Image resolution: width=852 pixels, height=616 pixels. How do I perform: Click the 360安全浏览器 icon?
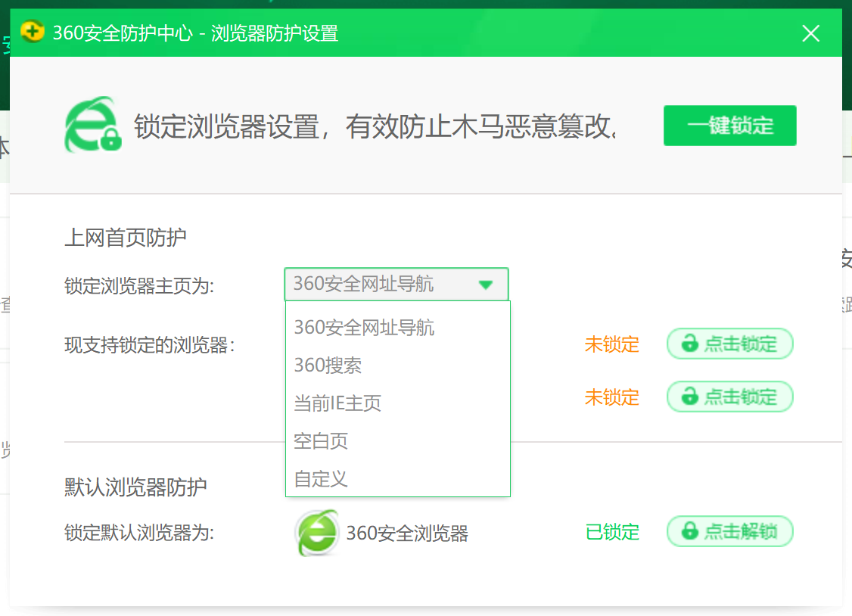tap(317, 533)
